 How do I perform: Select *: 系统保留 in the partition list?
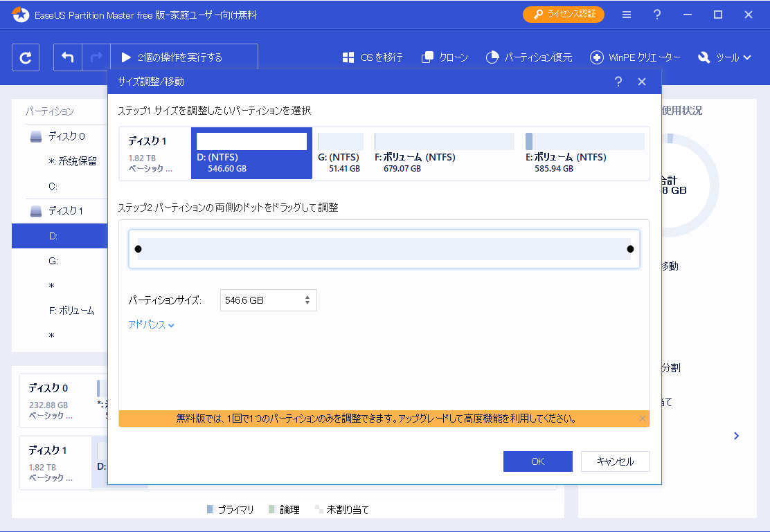(73, 161)
